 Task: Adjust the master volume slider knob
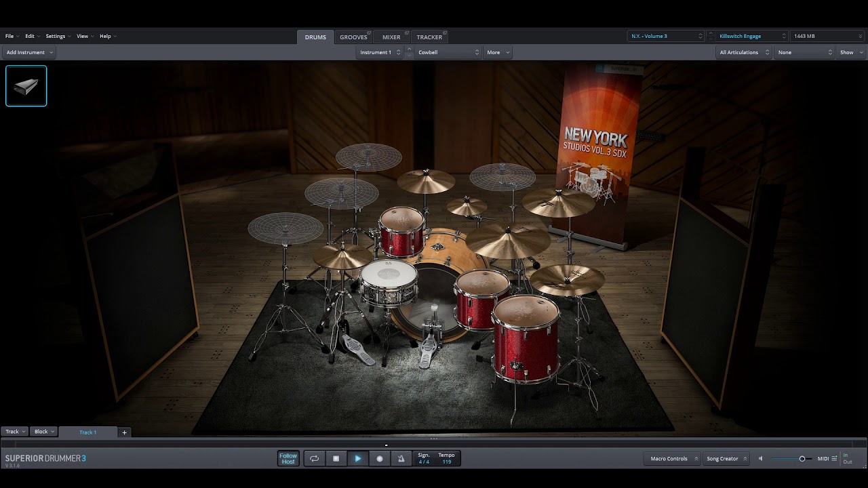802,459
